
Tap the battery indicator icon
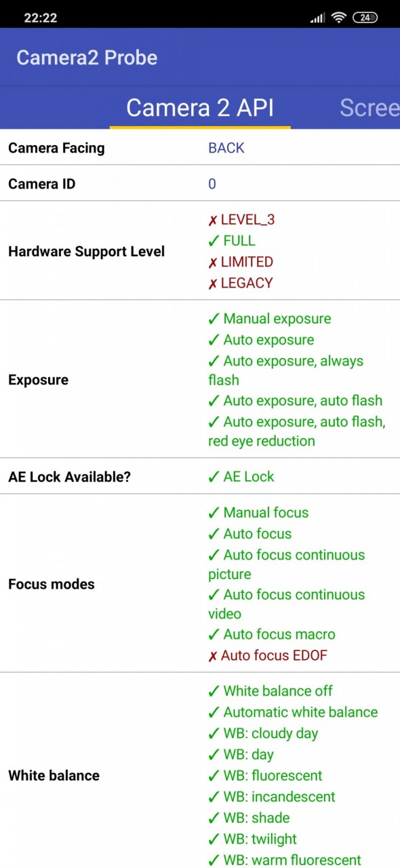point(365,18)
